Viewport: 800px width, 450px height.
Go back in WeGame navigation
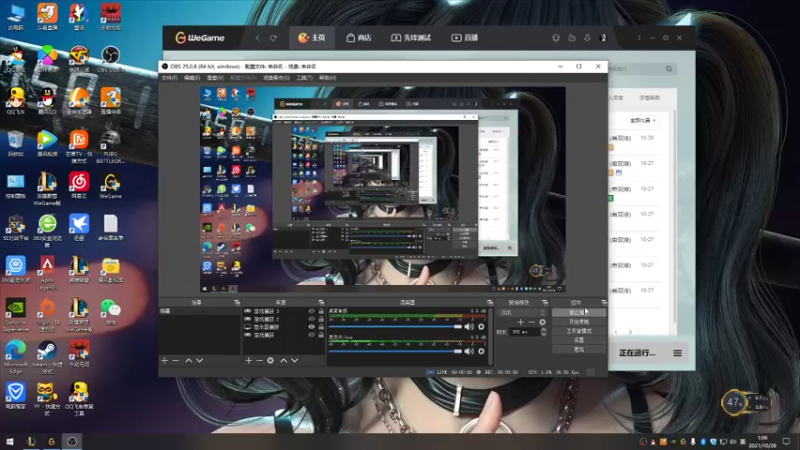point(258,38)
